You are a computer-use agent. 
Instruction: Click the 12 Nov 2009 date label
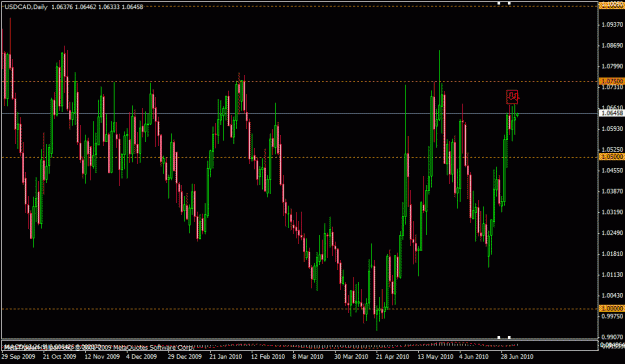102,356
